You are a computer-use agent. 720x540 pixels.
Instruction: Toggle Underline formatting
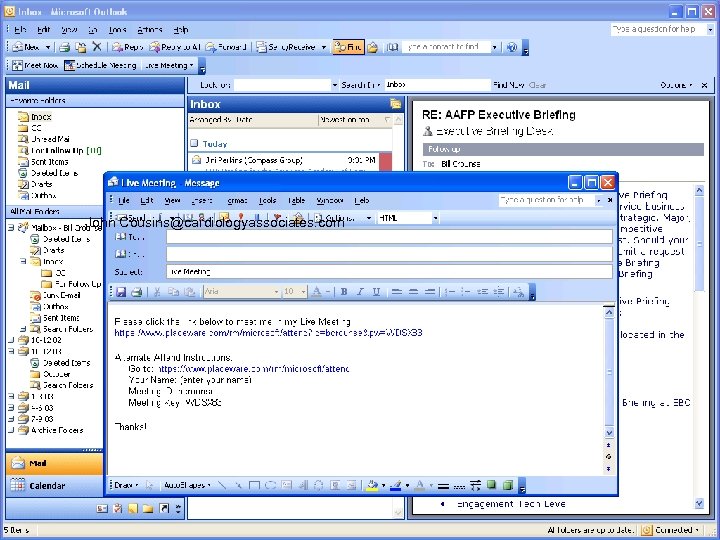(376, 292)
